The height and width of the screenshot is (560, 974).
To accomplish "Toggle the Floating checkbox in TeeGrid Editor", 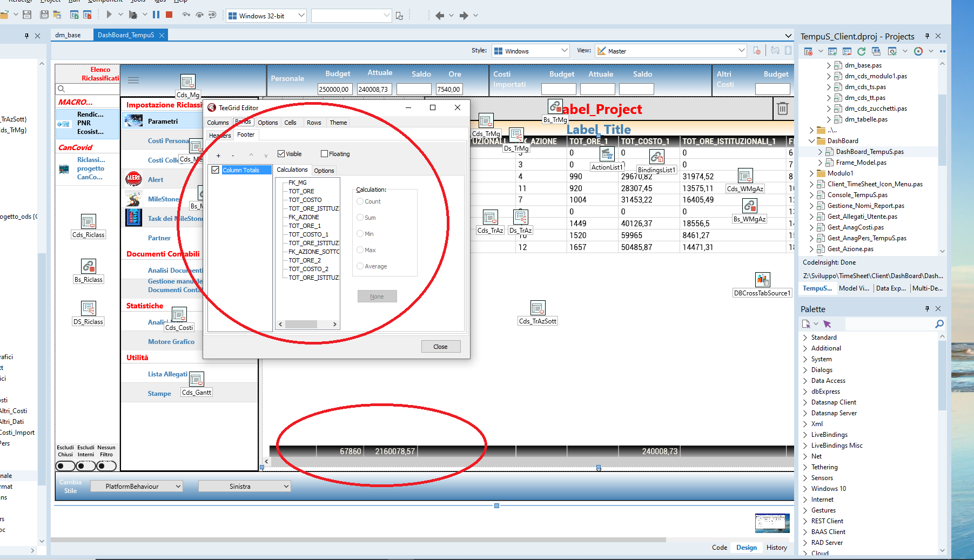I will tap(324, 154).
